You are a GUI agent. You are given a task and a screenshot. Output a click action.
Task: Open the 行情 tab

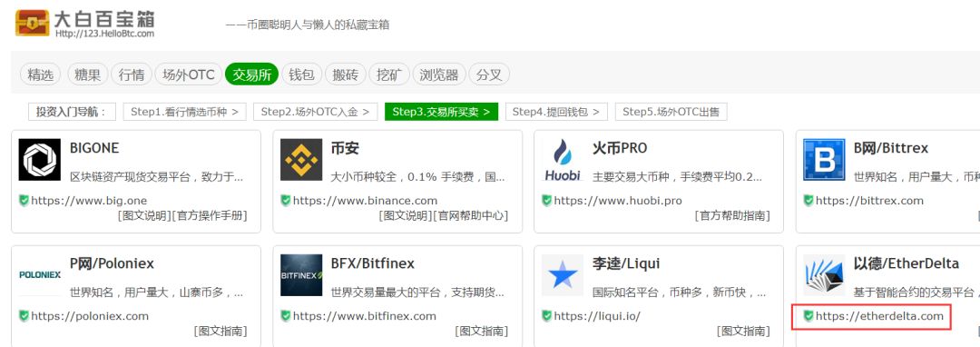pyautogui.click(x=132, y=74)
